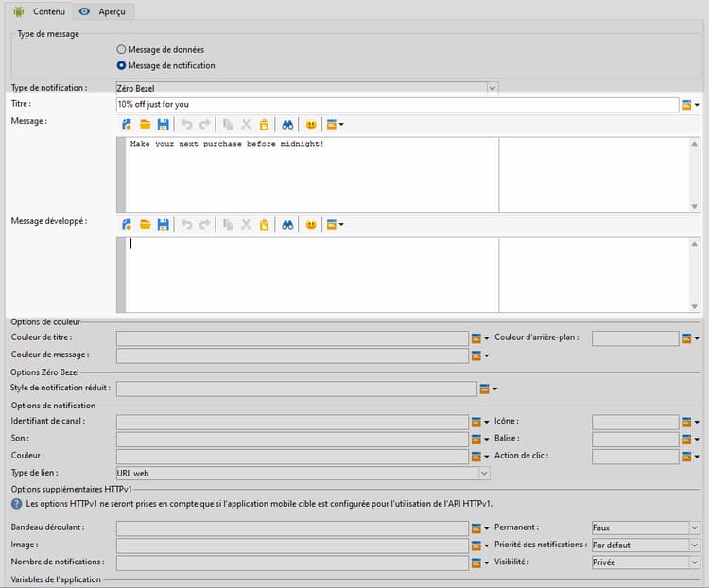
Task: Click the Message area scrollbar down arrow
Action: (694, 206)
